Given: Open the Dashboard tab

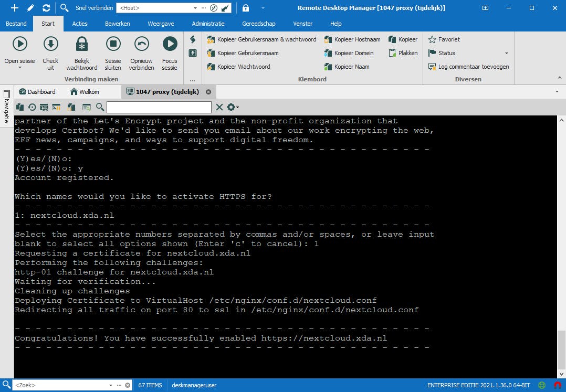Looking at the screenshot, I should (37, 91).
